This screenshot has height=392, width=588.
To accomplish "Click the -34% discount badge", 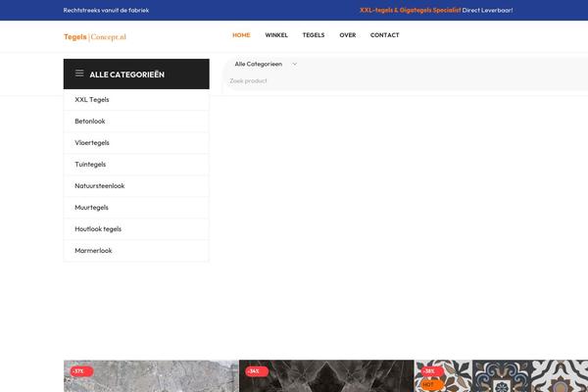I will 257,371.
